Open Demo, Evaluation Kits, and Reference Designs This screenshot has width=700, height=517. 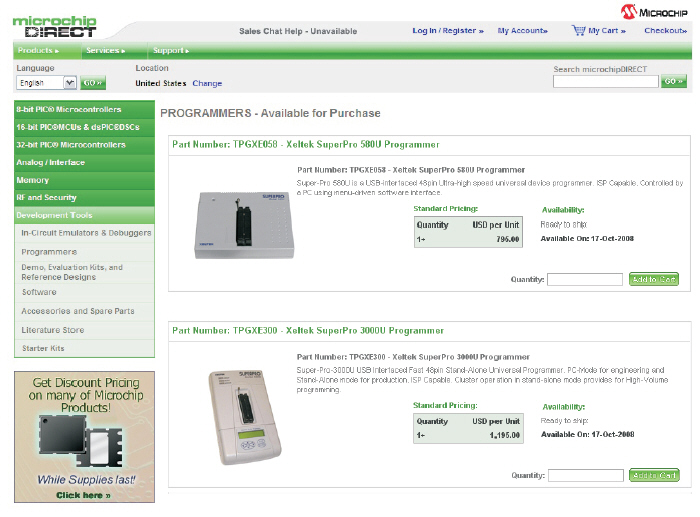pos(72,272)
